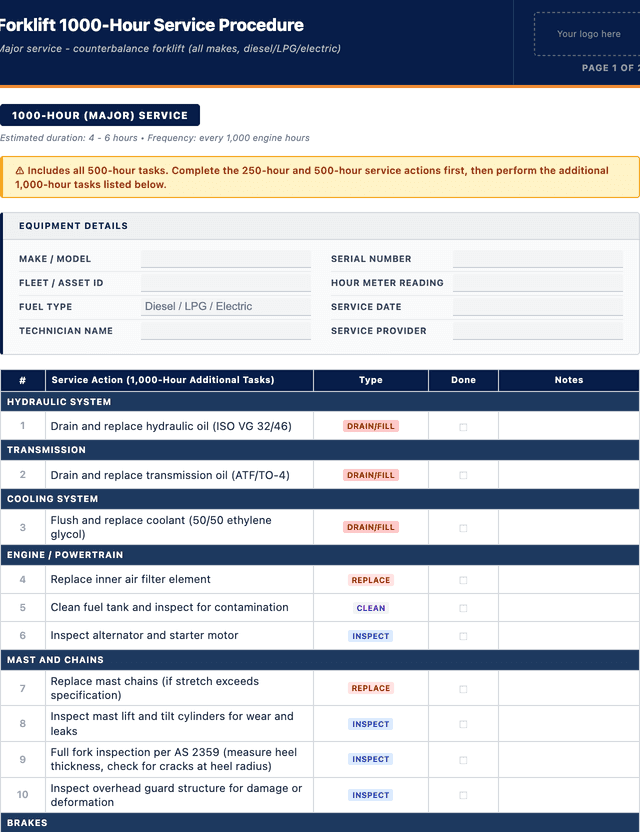Mark clean fuel tank task as done
Image resolution: width=640 pixels, height=832 pixels.
(x=463, y=608)
